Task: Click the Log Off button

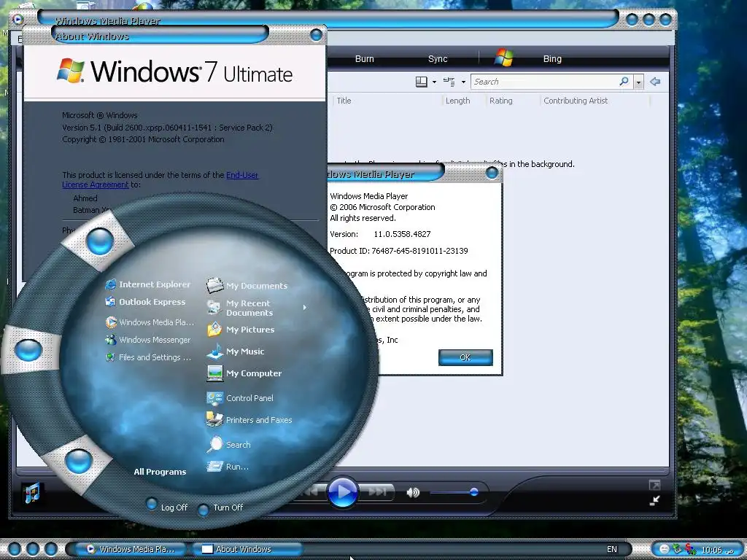Action: 167,507
